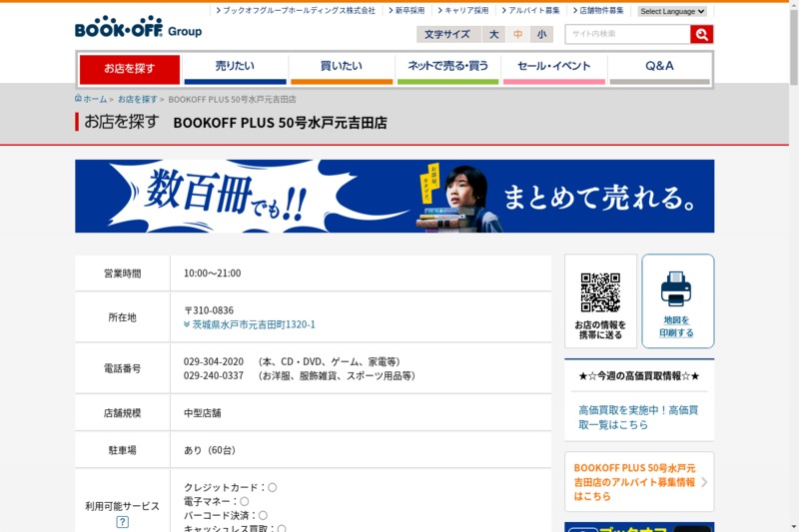Open the Select Language dropdown
The image size is (799, 532).
(x=672, y=11)
